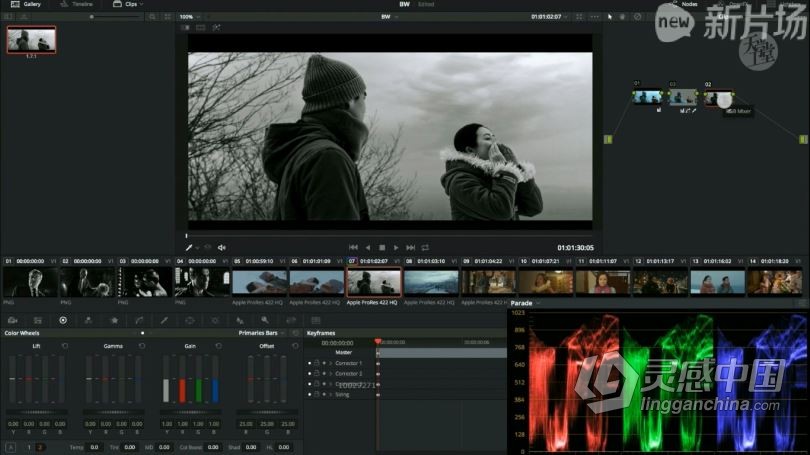Toggle Auto Balance button A
810x455 pixels.
pos(11,447)
